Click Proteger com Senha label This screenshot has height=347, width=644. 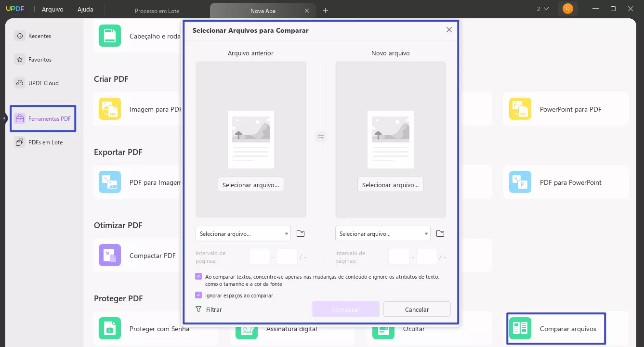(x=159, y=329)
